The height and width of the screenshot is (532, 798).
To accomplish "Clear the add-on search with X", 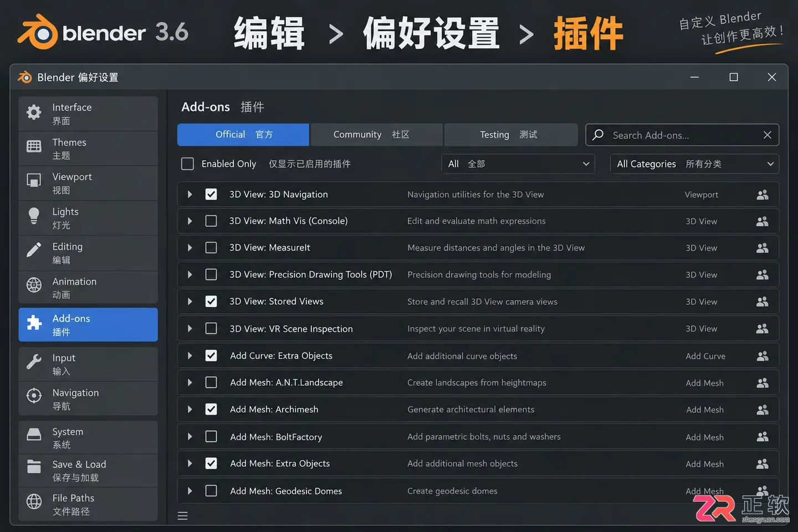I will [x=768, y=135].
